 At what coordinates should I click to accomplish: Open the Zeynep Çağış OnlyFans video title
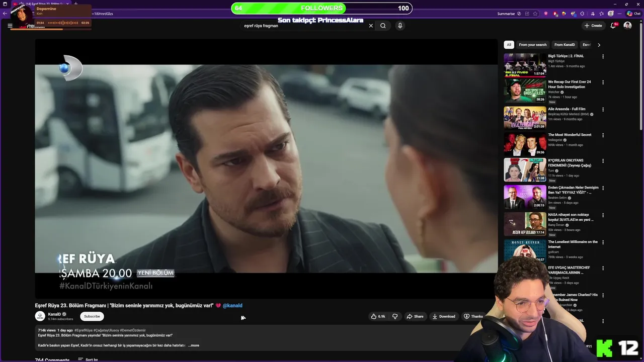coord(570,163)
